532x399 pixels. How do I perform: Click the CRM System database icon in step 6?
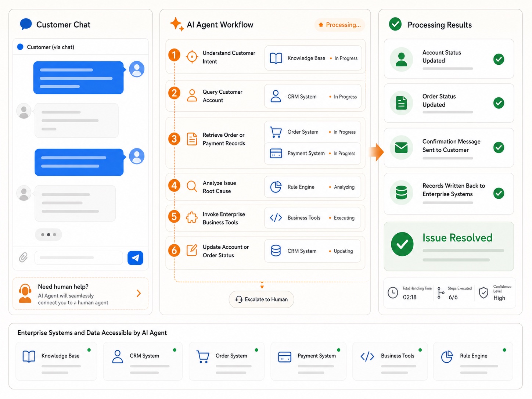pos(276,251)
